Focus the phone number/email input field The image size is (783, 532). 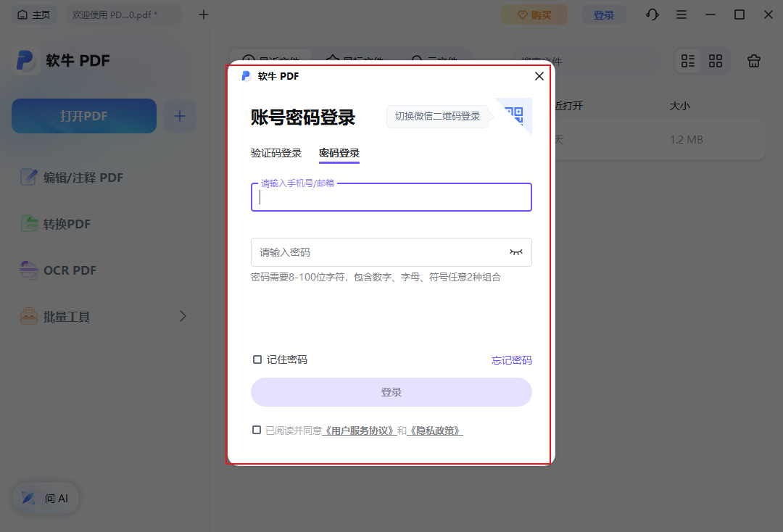click(x=391, y=197)
